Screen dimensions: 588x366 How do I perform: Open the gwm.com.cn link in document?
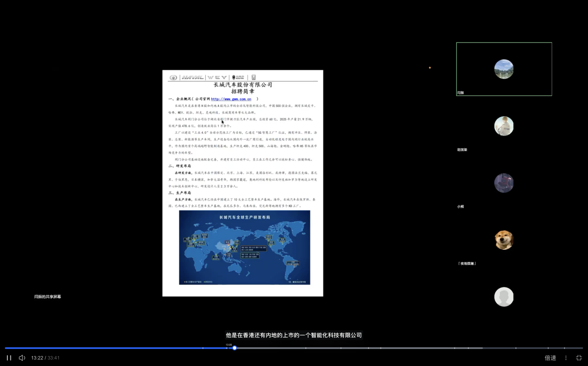click(x=231, y=99)
